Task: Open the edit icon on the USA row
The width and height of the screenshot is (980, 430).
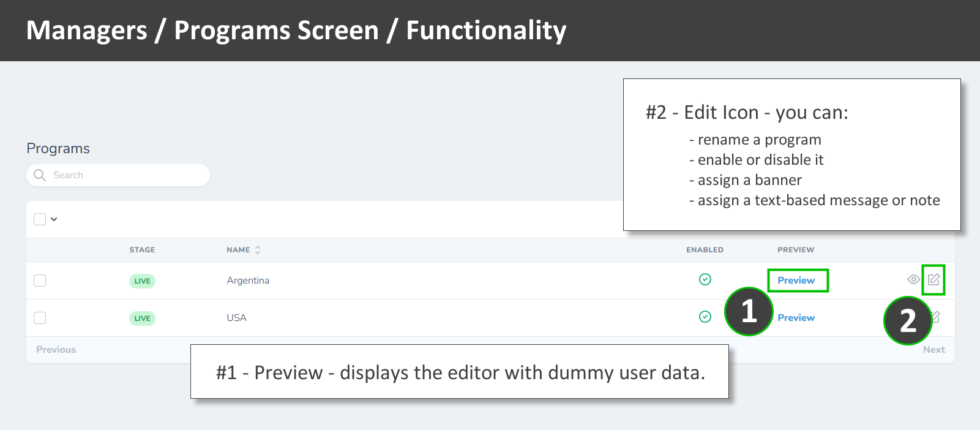Action: 935,317
